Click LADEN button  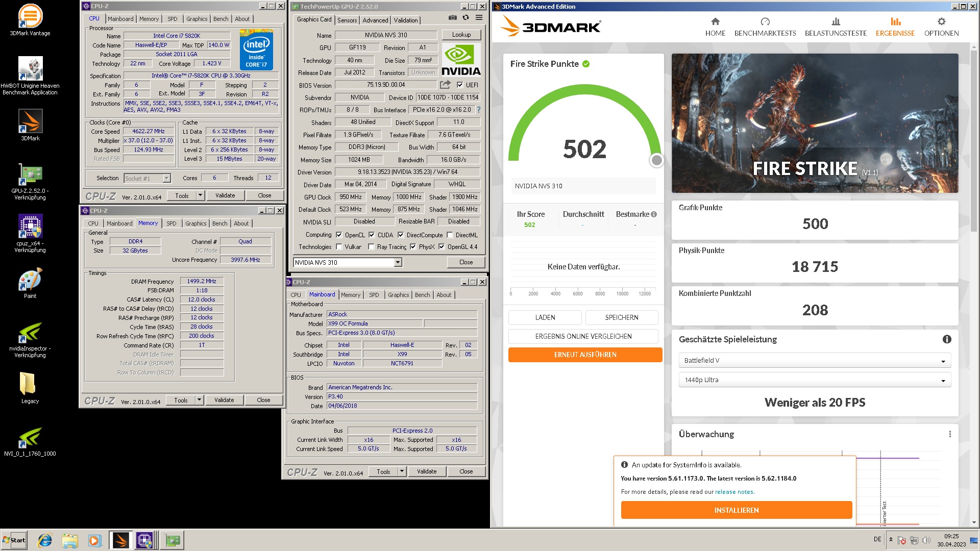[x=545, y=317]
